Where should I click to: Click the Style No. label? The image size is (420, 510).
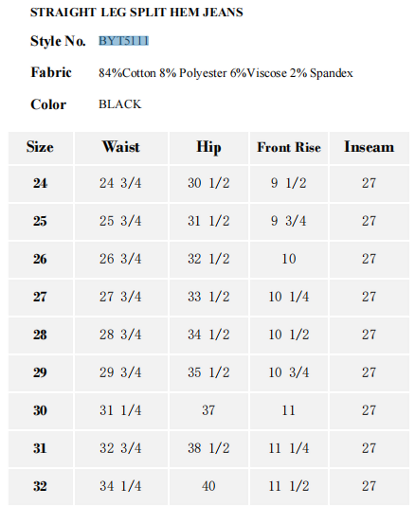click(x=58, y=41)
